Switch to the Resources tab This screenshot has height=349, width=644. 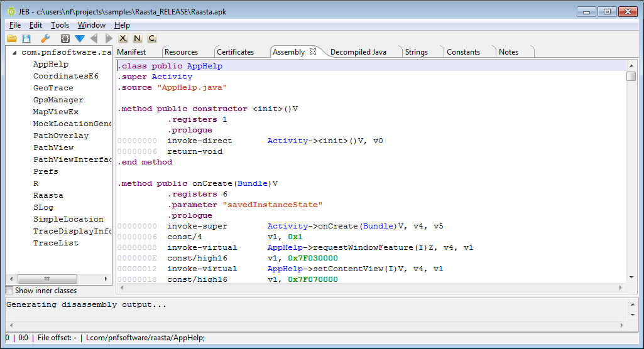pyautogui.click(x=181, y=52)
